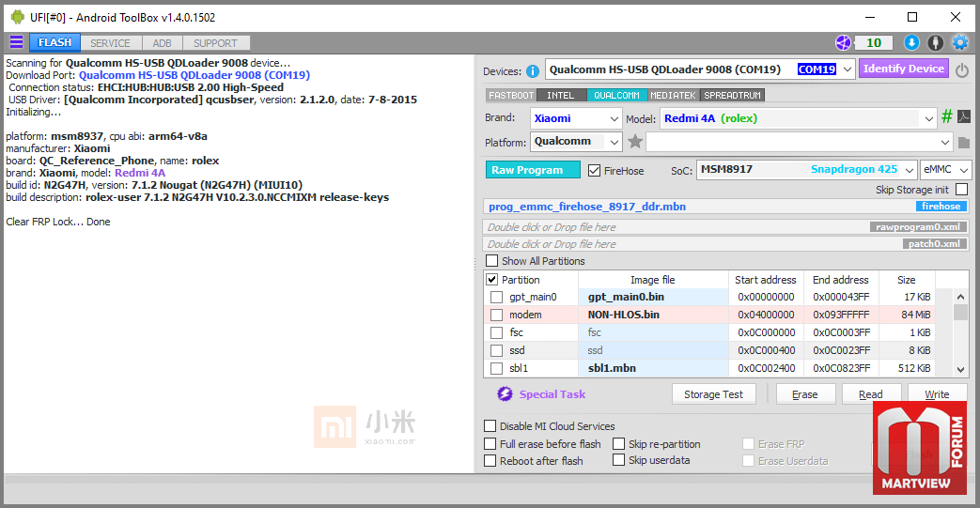This screenshot has height=508, width=980.
Task: Click the Identify Device button
Action: (903, 69)
